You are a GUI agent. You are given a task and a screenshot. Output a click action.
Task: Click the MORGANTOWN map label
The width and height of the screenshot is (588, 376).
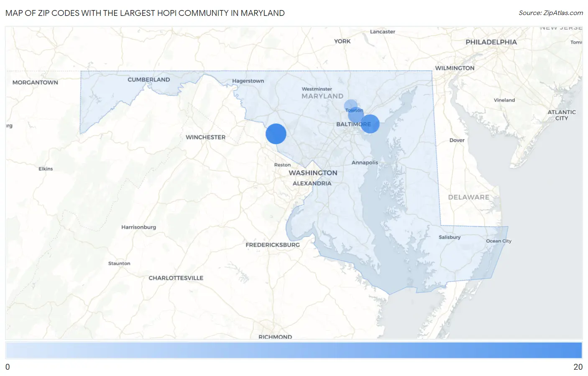35,82
